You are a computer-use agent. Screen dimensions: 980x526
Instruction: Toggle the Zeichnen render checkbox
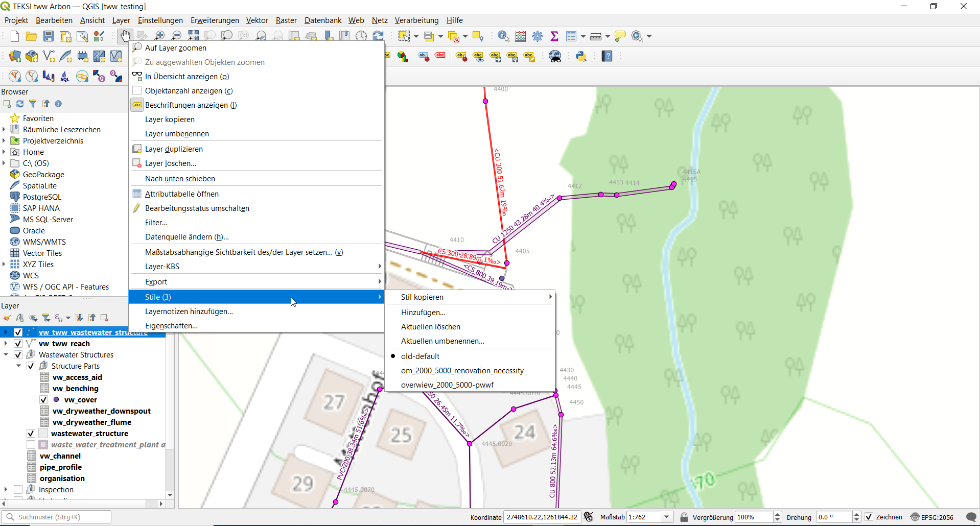869,517
